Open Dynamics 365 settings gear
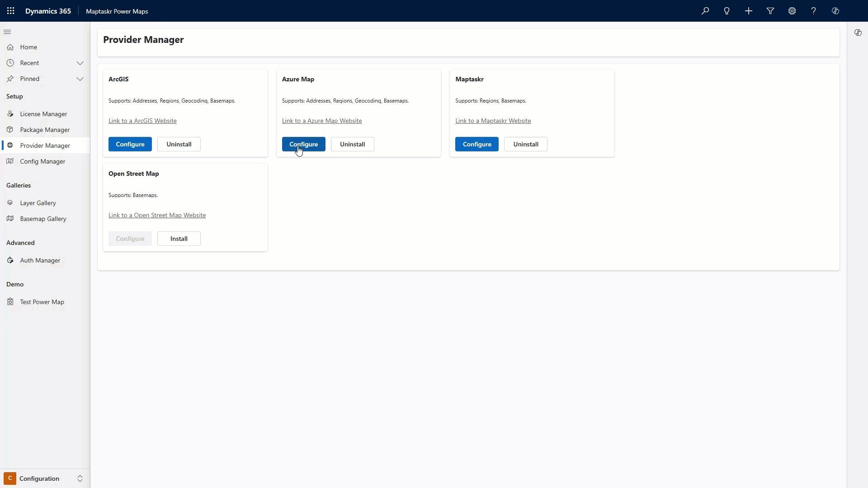This screenshot has height=488, width=868. [x=792, y=11]
